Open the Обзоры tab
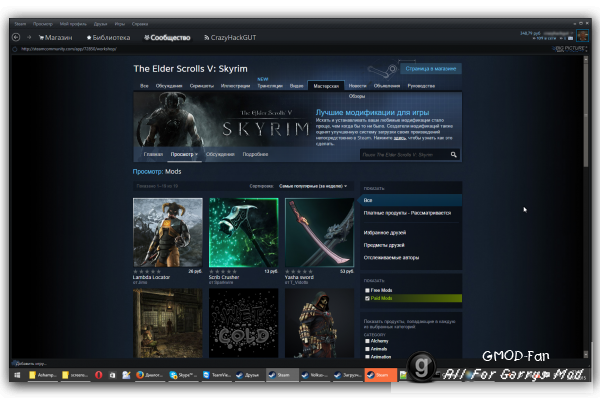 coord(357,96)
